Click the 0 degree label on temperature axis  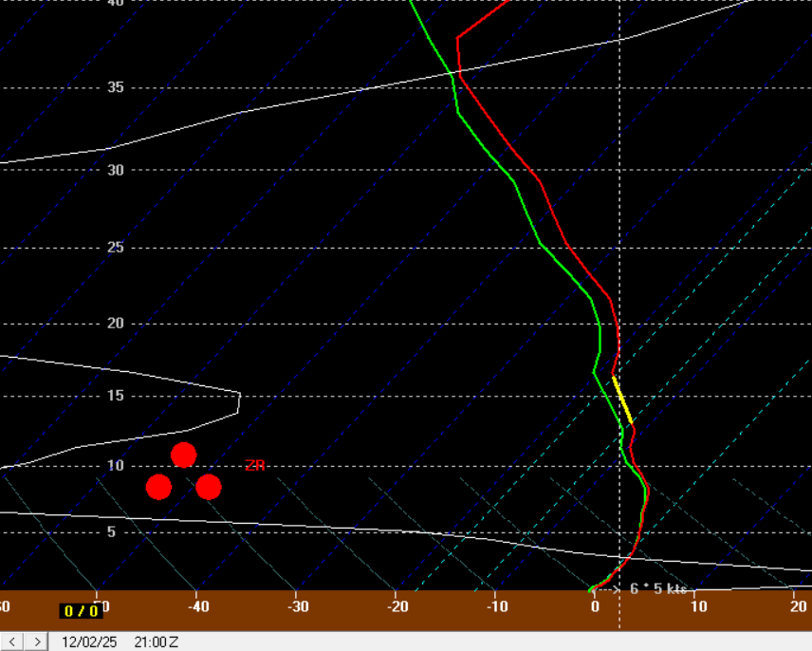tap(595, 606)
